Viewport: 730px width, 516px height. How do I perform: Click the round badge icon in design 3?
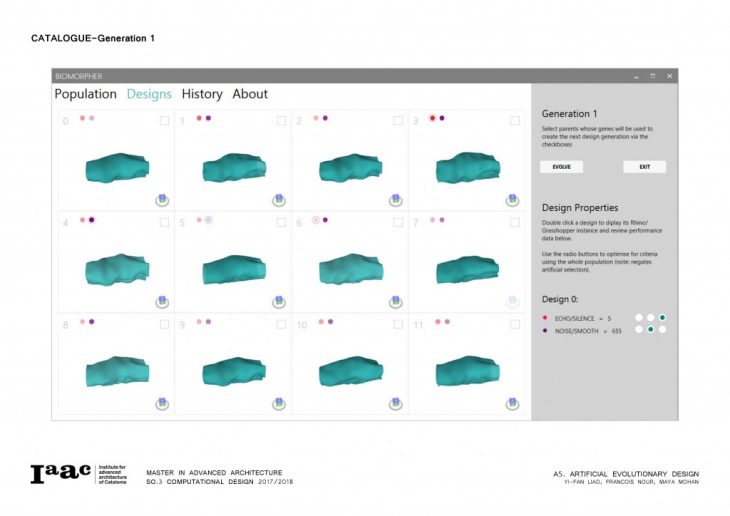pyautogui.click(x=512, y=200)
